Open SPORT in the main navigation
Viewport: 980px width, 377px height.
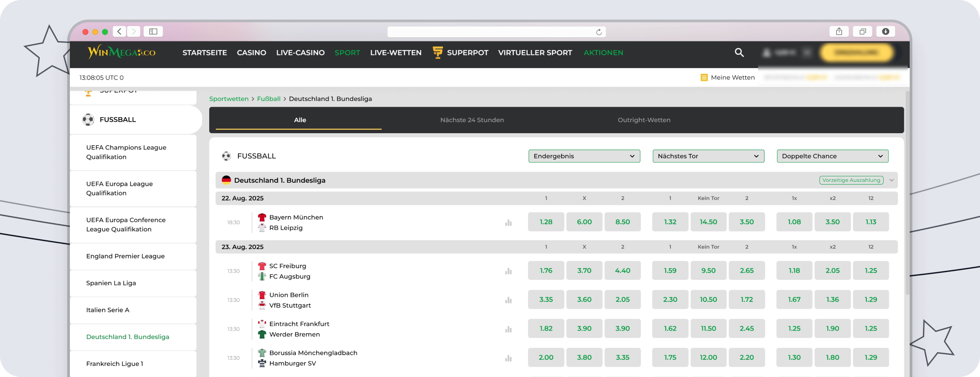tap(347, 53)
